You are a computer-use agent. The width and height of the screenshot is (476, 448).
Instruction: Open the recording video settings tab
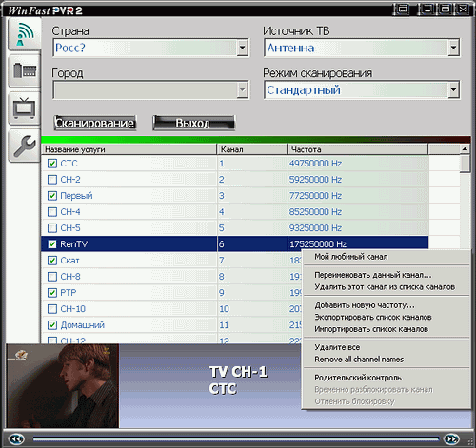click(x=24, y=70)
